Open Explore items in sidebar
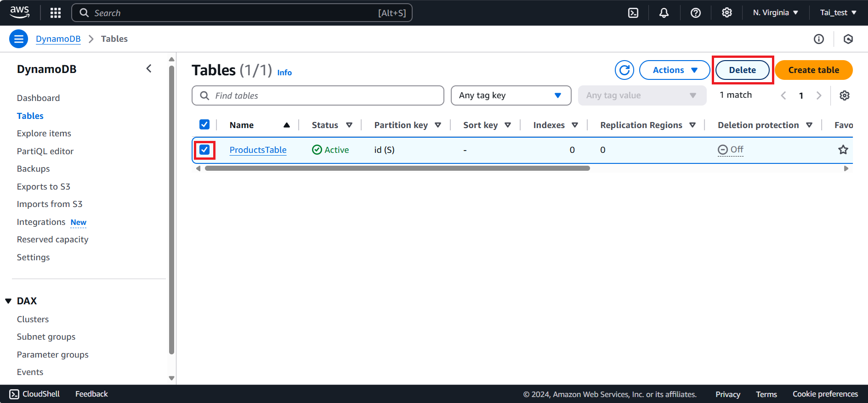 [44, 134]
